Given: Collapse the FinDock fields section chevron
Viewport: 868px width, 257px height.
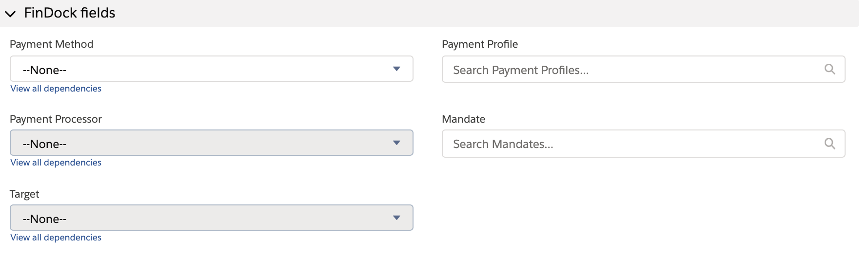Looking at the screenshot, I should 10,14.
